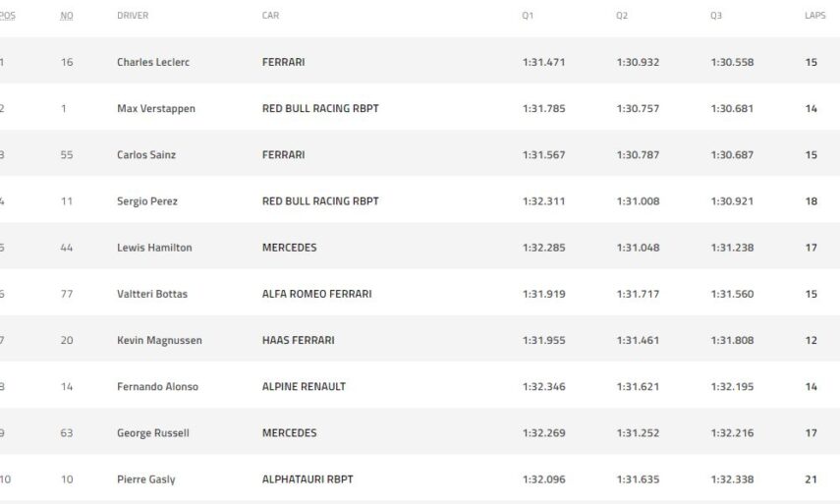Select the DRIVER column header

133,16
